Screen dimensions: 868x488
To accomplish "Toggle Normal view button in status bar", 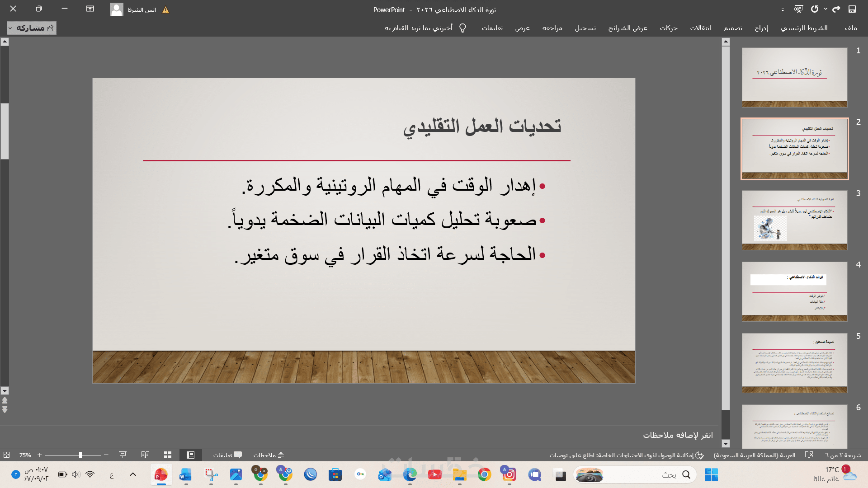I will 190,455.
